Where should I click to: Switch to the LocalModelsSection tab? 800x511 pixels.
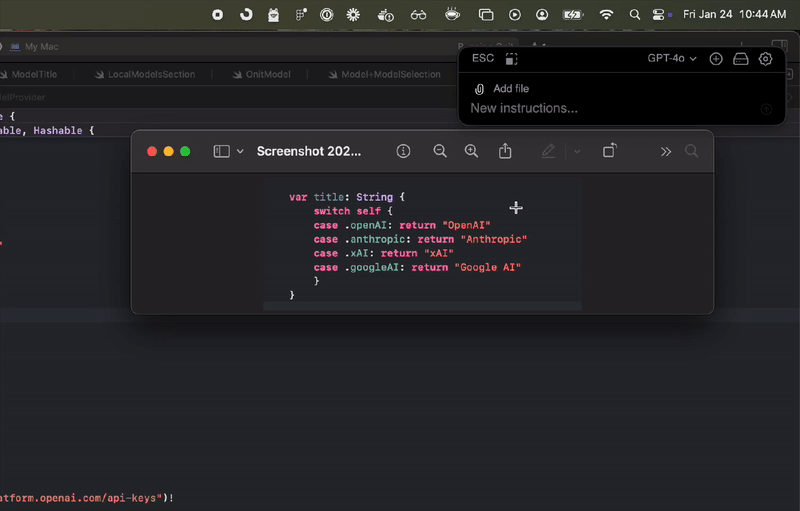150,74
